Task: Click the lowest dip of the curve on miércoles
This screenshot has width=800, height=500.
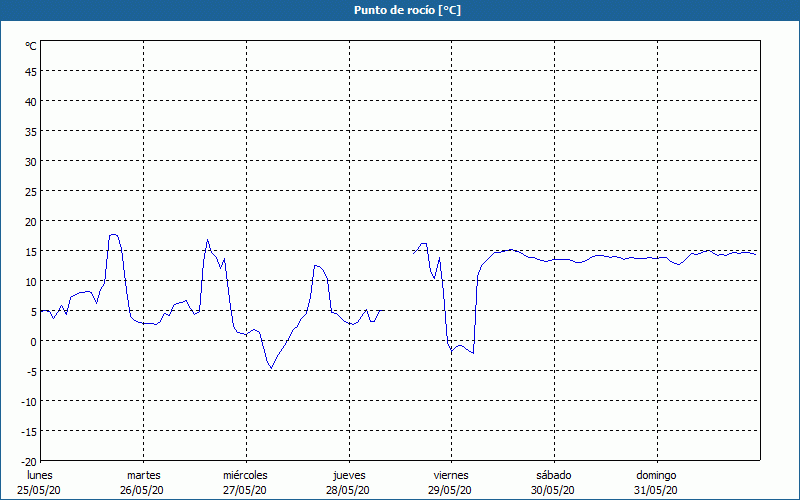Action: [270, 368]
